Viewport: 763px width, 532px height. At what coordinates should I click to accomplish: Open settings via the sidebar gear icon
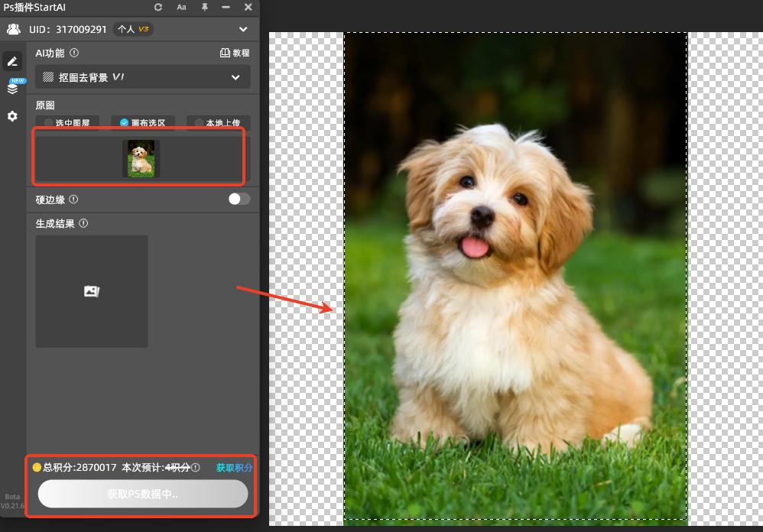click(x=12, y=116)
